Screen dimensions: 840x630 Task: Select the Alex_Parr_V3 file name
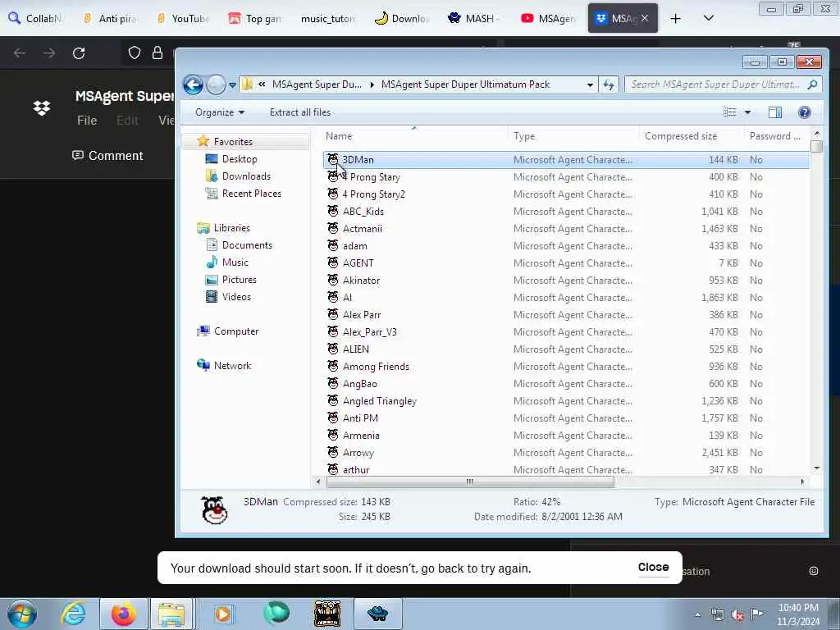(370, 331)
